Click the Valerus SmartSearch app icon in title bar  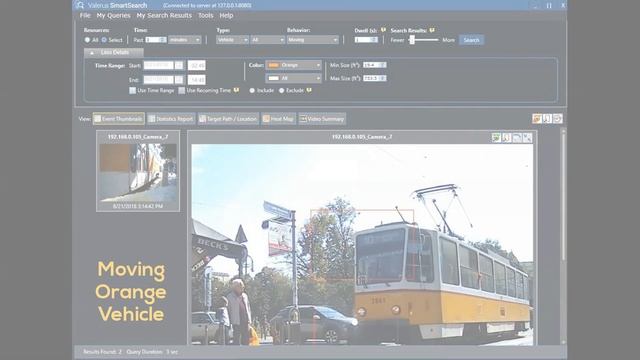(80, 5)
